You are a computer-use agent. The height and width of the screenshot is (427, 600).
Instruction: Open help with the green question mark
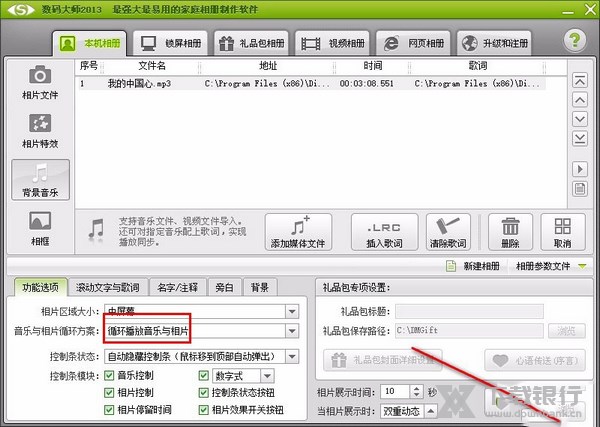coord(574,42)
